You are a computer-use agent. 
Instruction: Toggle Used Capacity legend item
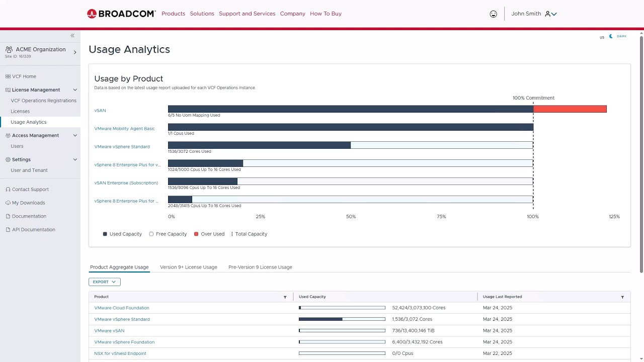click(122, 234)
